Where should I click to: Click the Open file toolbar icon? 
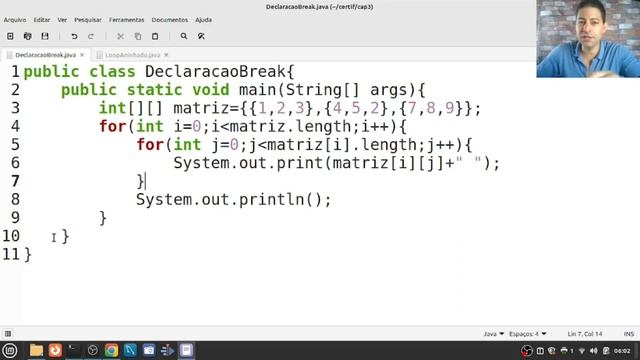click(27, 36)
